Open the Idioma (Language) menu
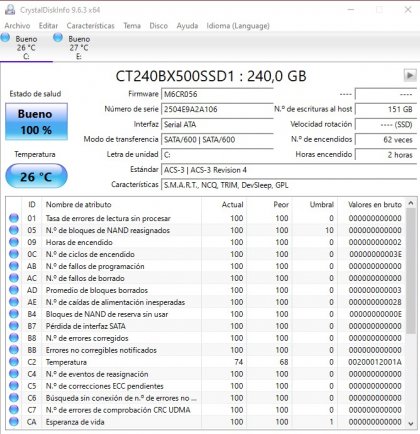The image size is (420, 434). (238, 26)
